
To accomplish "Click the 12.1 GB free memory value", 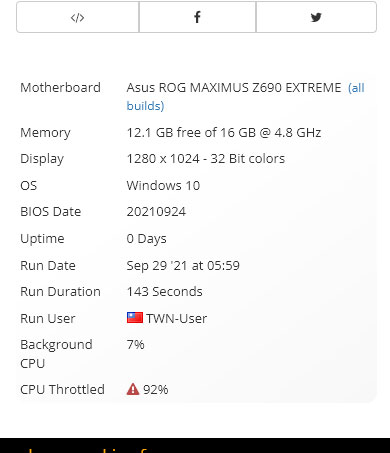I will coord(224,133).
